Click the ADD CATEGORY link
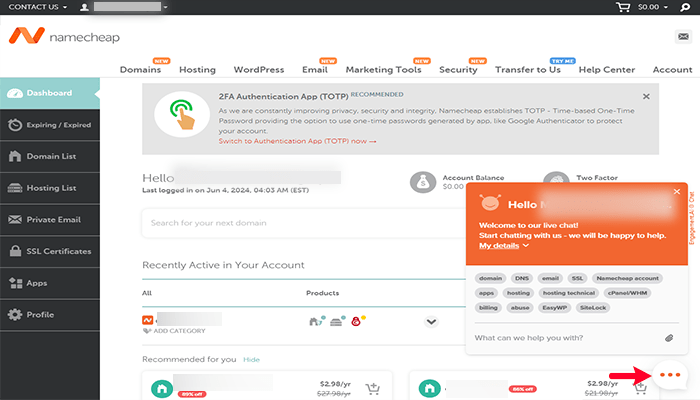 click(x=179, y=331)
